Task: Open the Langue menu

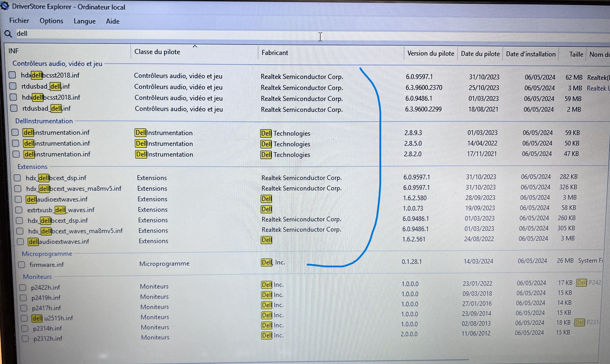Action: point(84,21)
